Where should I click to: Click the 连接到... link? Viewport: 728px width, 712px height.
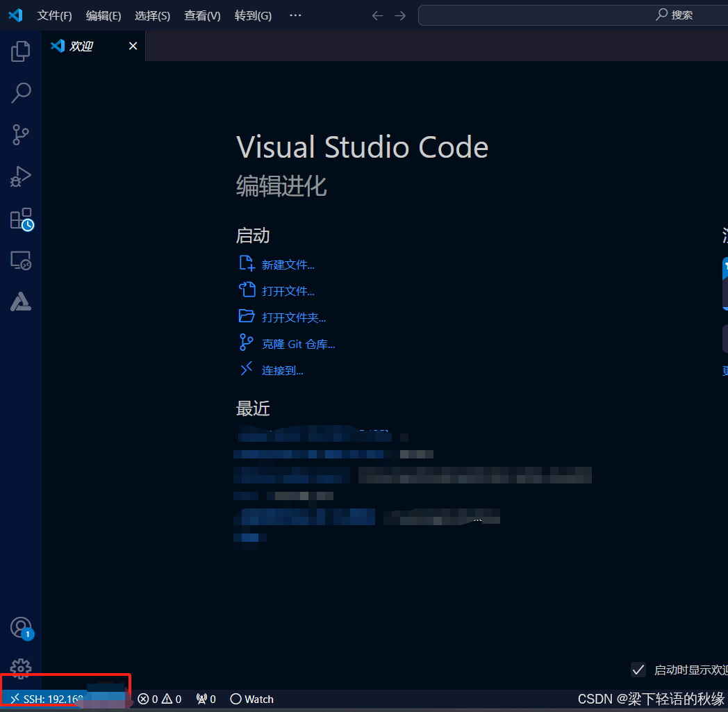coord(282,370)
